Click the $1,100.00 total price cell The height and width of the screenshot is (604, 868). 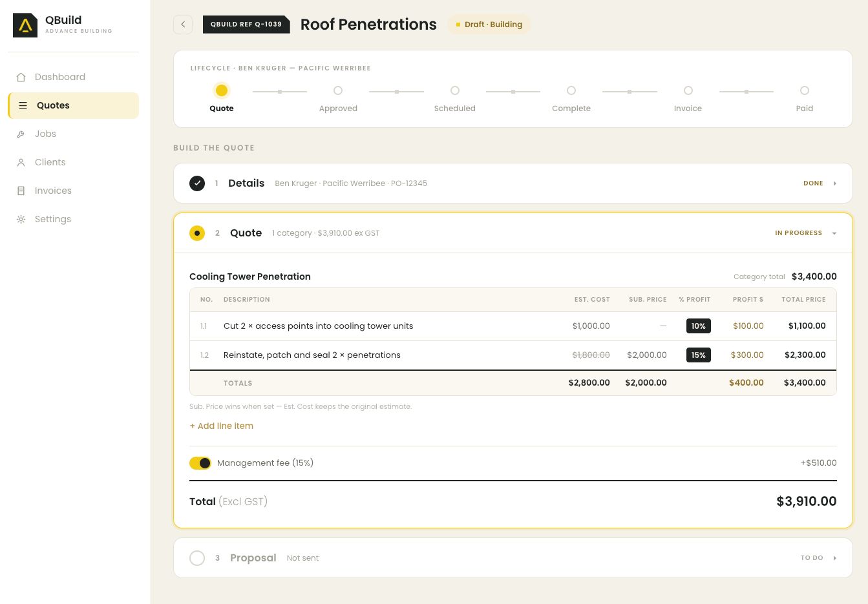(x=807, y=326)
